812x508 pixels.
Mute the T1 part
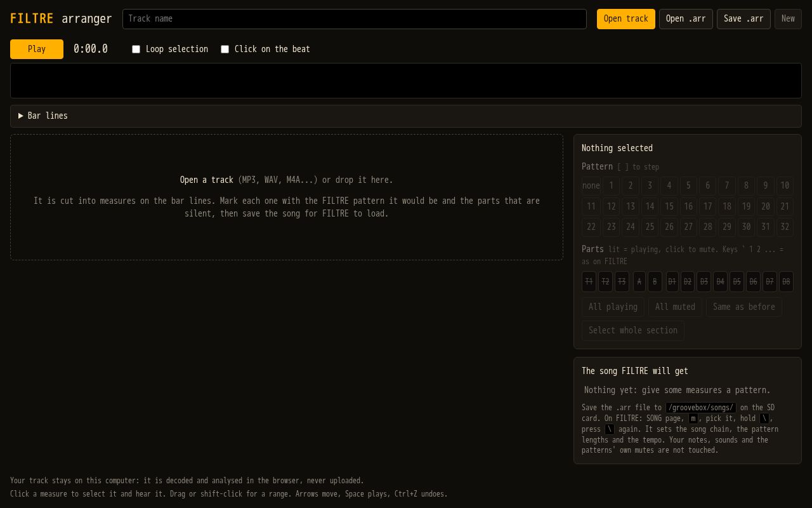(x=589, y=282)
